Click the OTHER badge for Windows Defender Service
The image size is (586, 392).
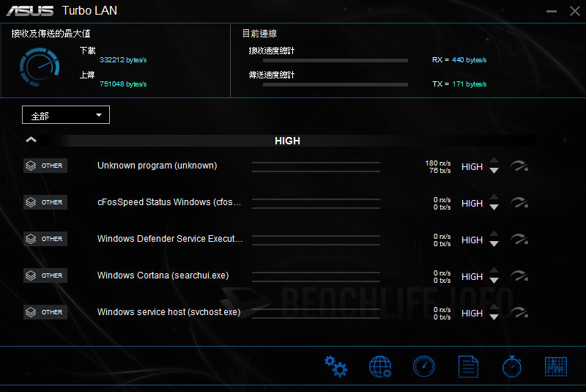tap(45, 239)
